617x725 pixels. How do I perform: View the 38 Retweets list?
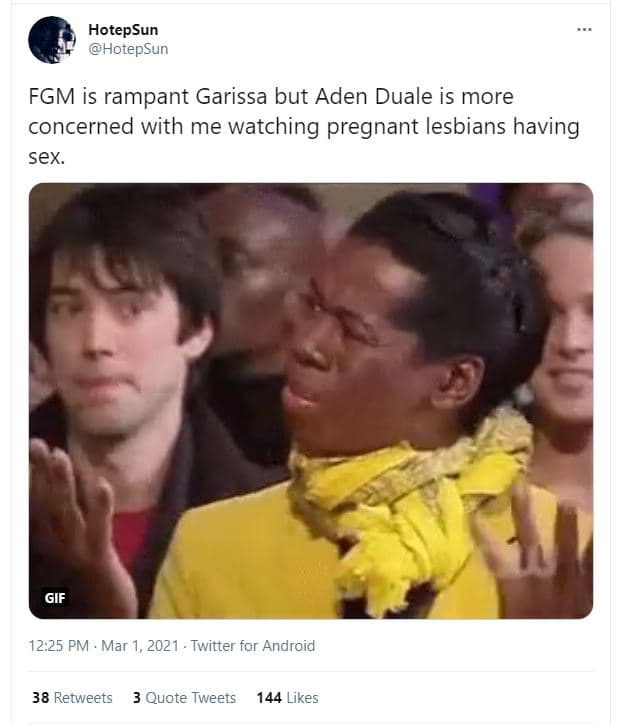[72, 697]
